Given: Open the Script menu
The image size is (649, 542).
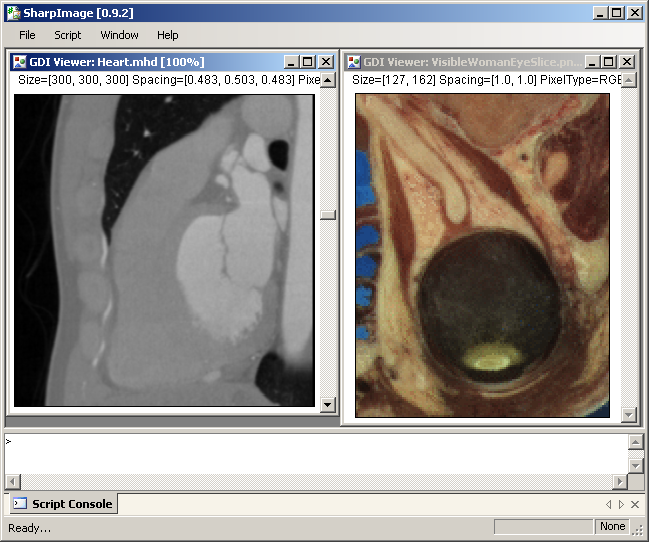Looking at the screenshot, I should click(x=68, y=35).
